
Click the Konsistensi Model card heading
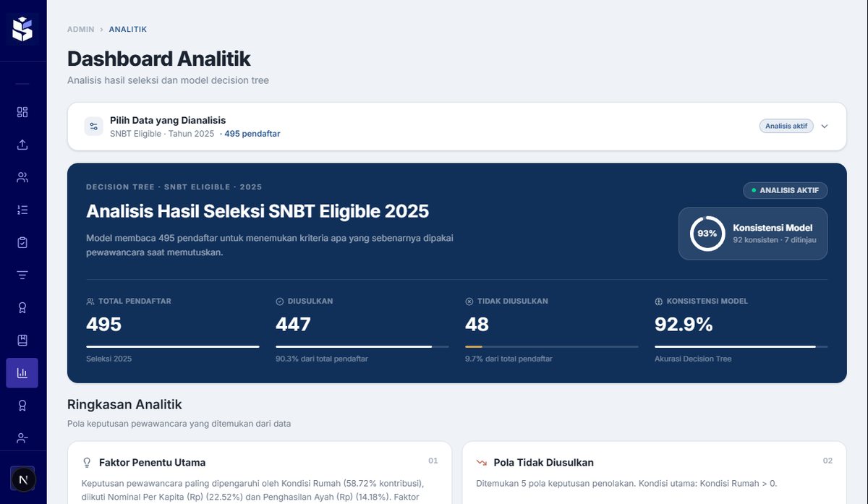[x=773, y=228]
